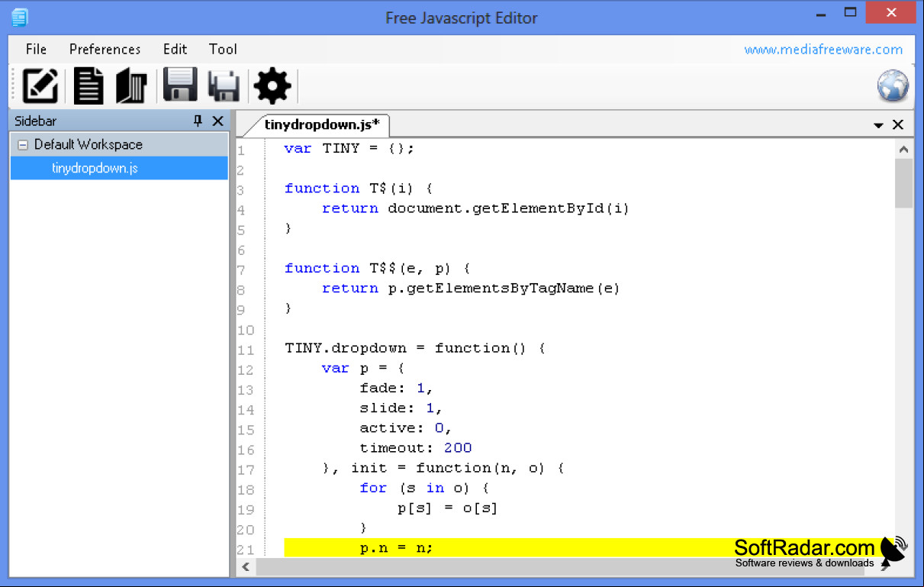The width and height of the screenshot is (924, 587).
Task: Click the new file pencil icon
Action: 40,85
